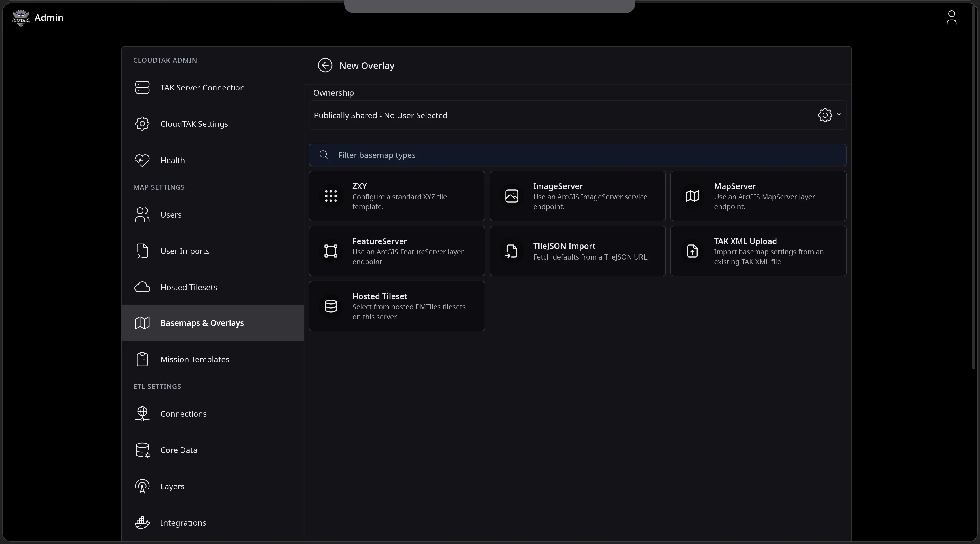
Task: Click the ETL SETTINGS section header
Action: [x=157, y=386]
